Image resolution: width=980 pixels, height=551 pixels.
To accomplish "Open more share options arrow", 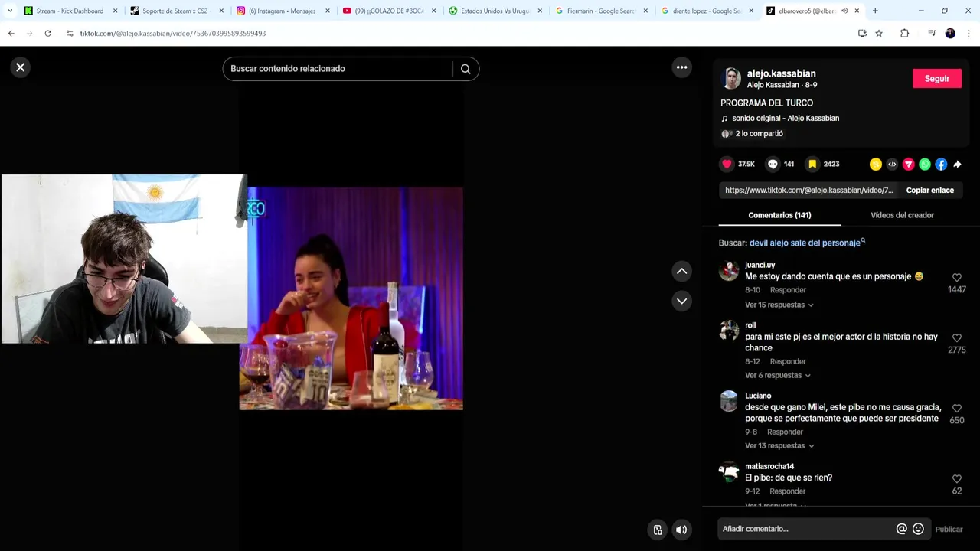I will [957, 164].
